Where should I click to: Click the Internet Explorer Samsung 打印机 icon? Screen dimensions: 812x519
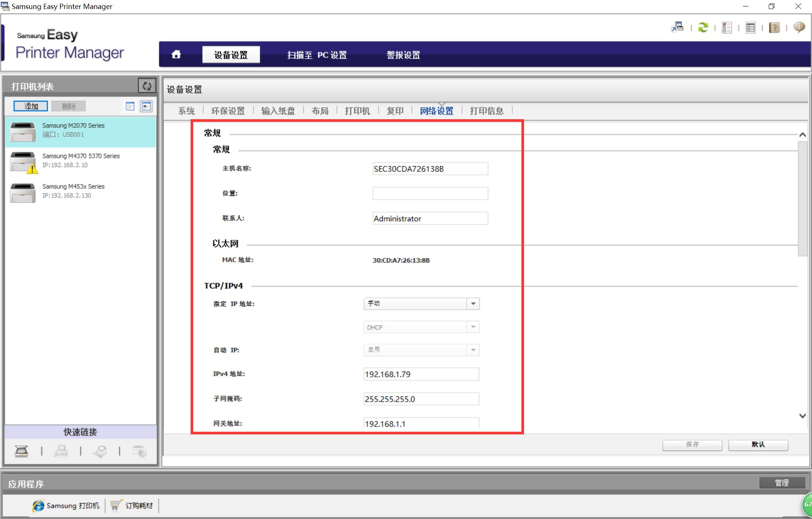point(38,505)
